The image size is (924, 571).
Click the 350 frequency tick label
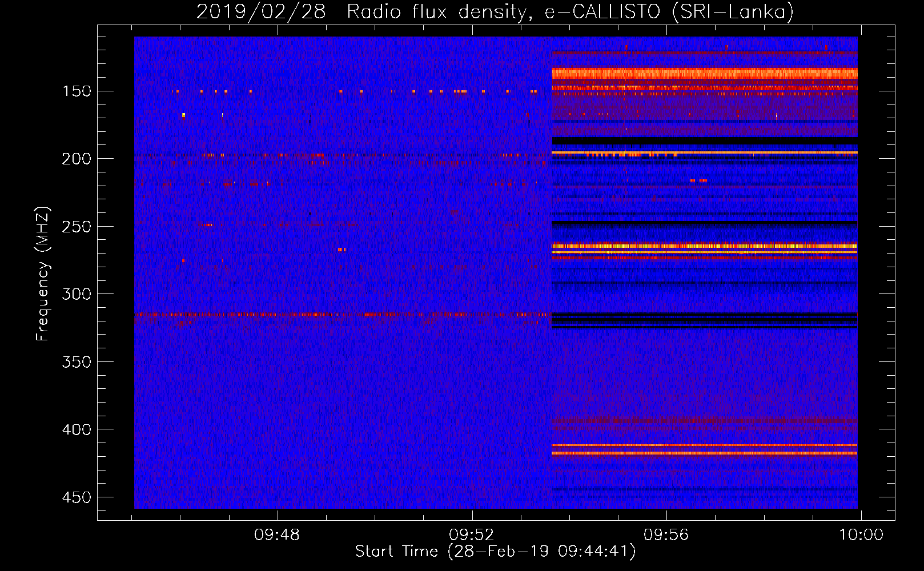77,362
